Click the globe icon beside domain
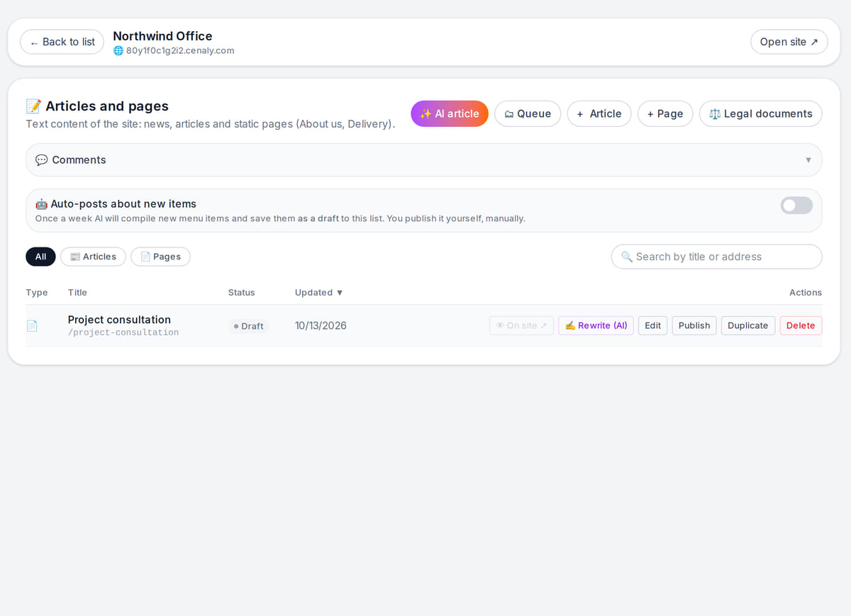Screen dimensions: 851x616 (x=118, y=51)
